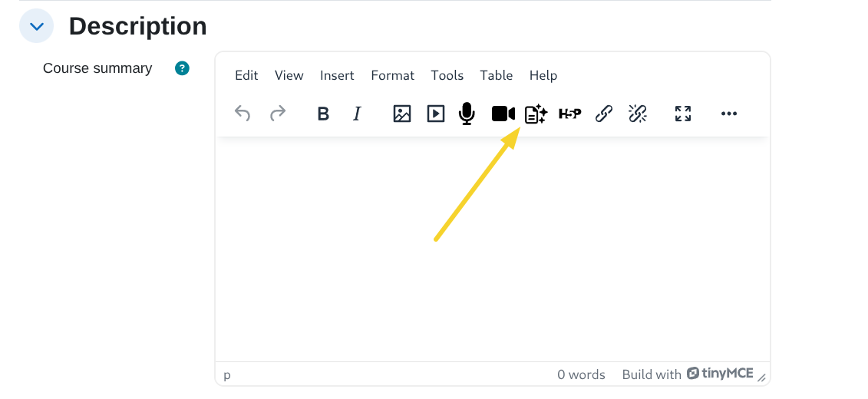Toggle bold formatting
Screen dimensions: 868x399
click(323, 114)
